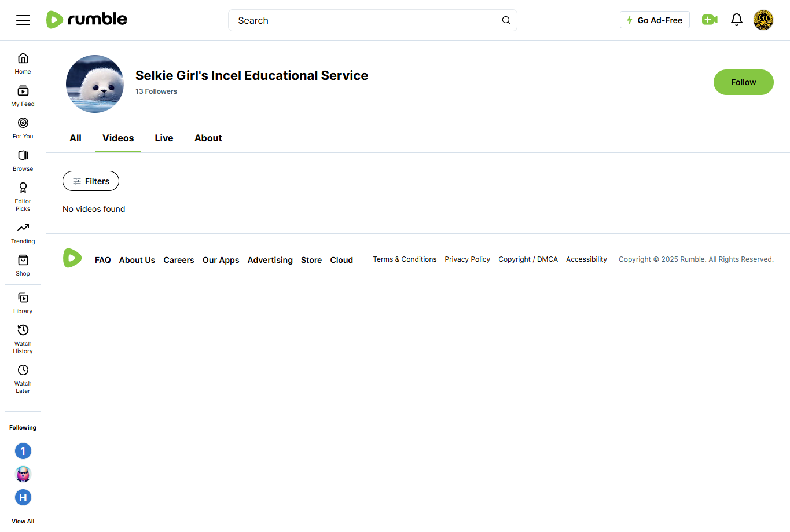View All followed channels
790x532 pixels.
coord(23,521)
